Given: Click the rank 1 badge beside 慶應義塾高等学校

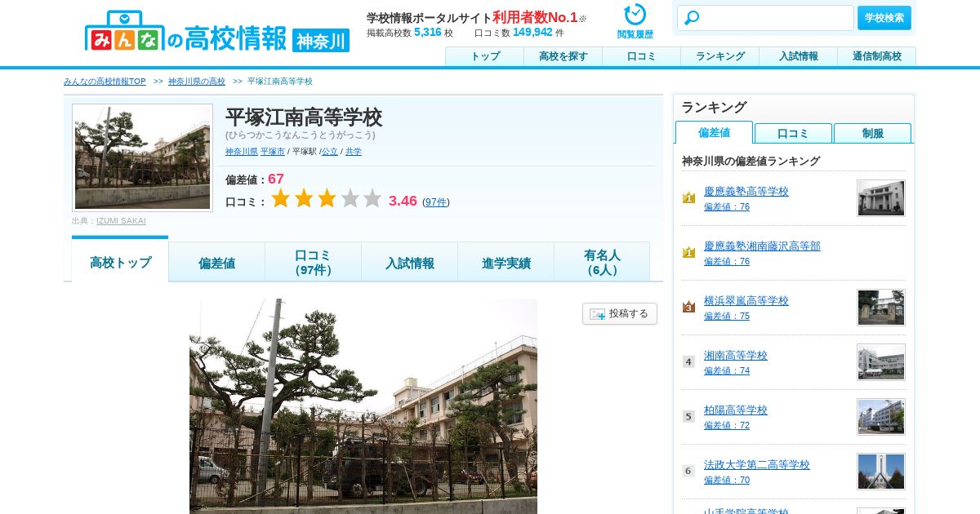Looking at the screenshot, I should (x=688, y=197).
